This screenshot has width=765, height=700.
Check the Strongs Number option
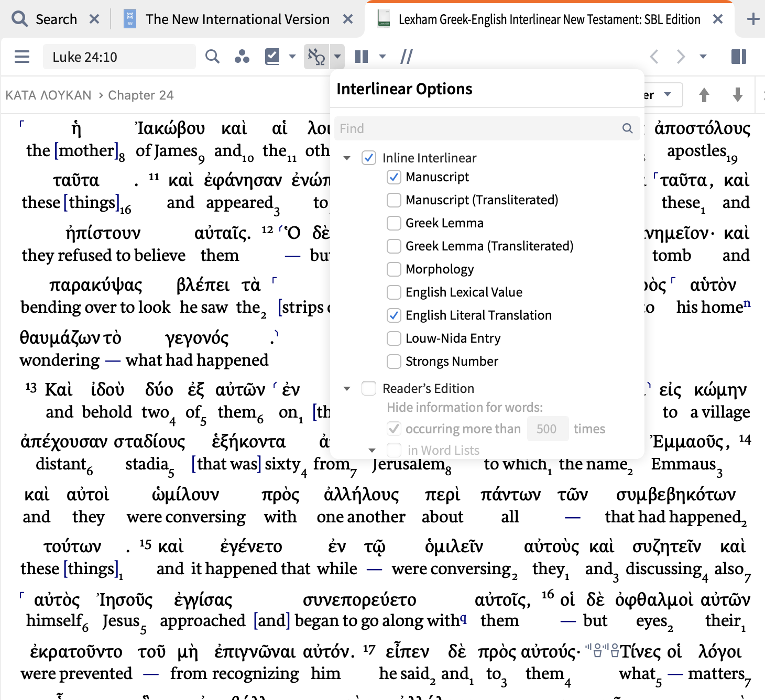point(394,362)
